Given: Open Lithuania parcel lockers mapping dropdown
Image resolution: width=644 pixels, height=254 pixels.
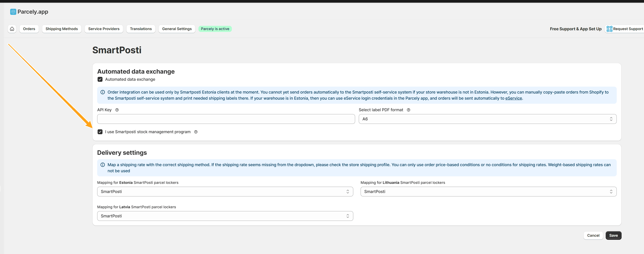Looking at the screenshot, I should click(488, 192).
